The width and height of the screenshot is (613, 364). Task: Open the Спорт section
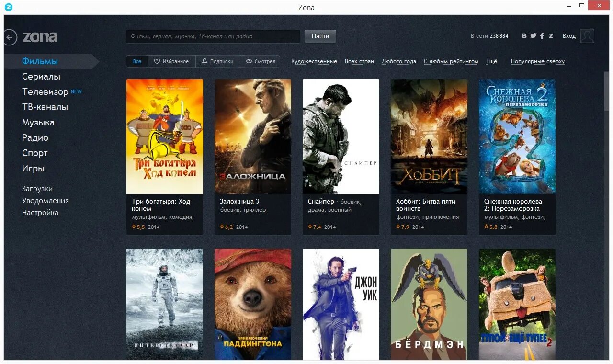(x=35, y=153)
